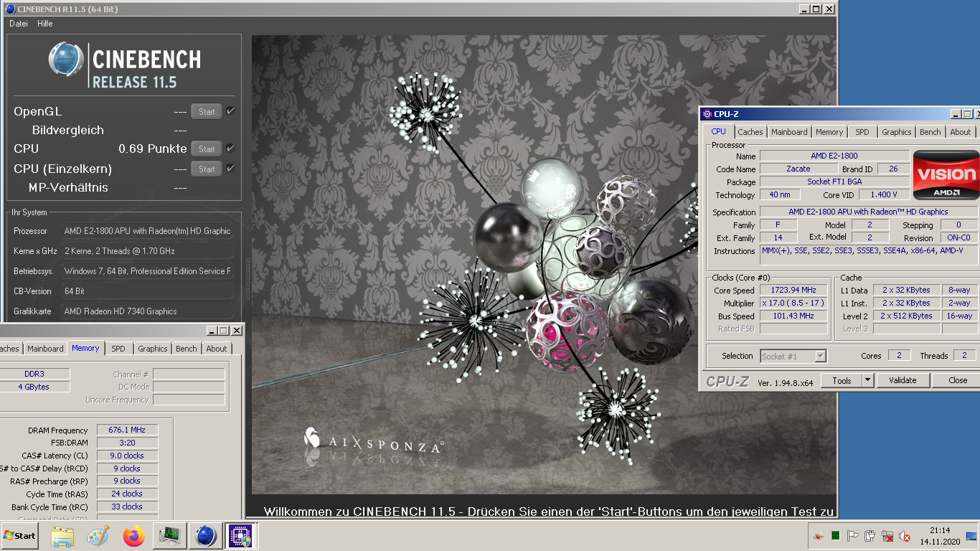Switch to Mainboard tab in right CPU-Z window
Image resolution: width=980 pixels, height=551 pixels.
tap(789, 132)
